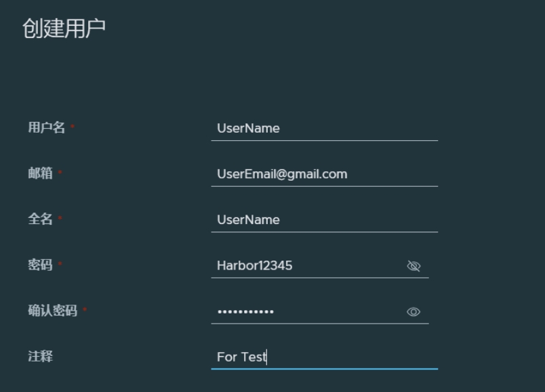The image size is (545, 392).
Task: Focus the masked 确认密码 confirm password field
Action: click(320, 311)
